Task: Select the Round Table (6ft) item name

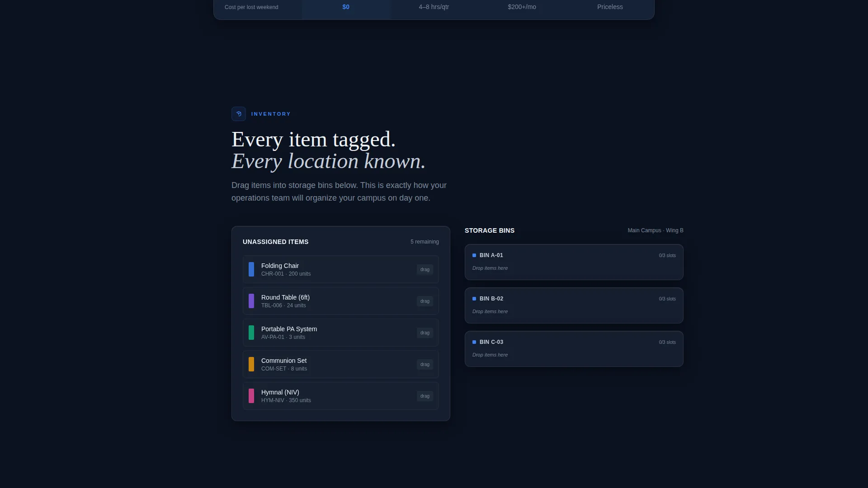Action: [285, 297]
